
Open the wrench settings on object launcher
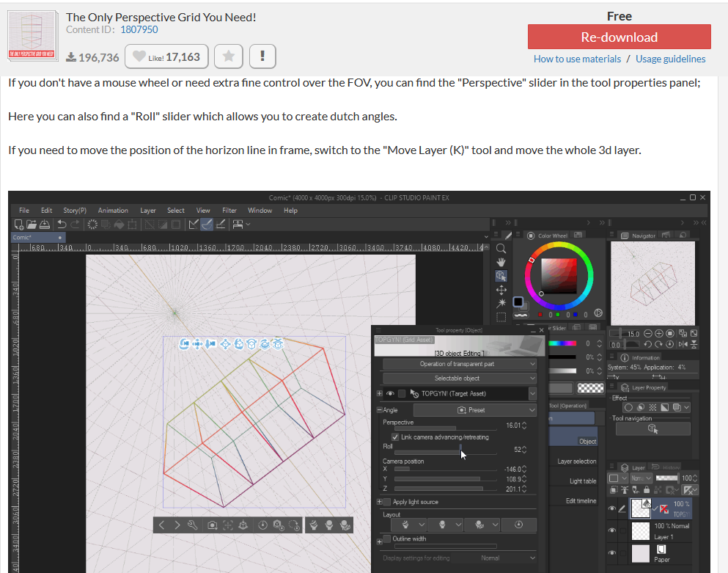pos(193,525)
